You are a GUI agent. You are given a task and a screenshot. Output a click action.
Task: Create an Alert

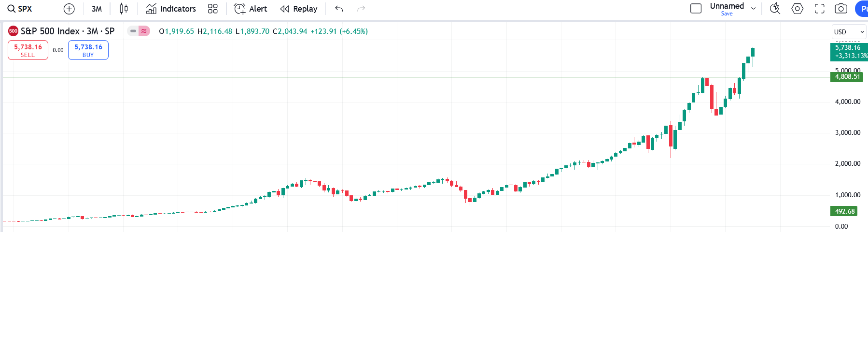tap(251, 9)
